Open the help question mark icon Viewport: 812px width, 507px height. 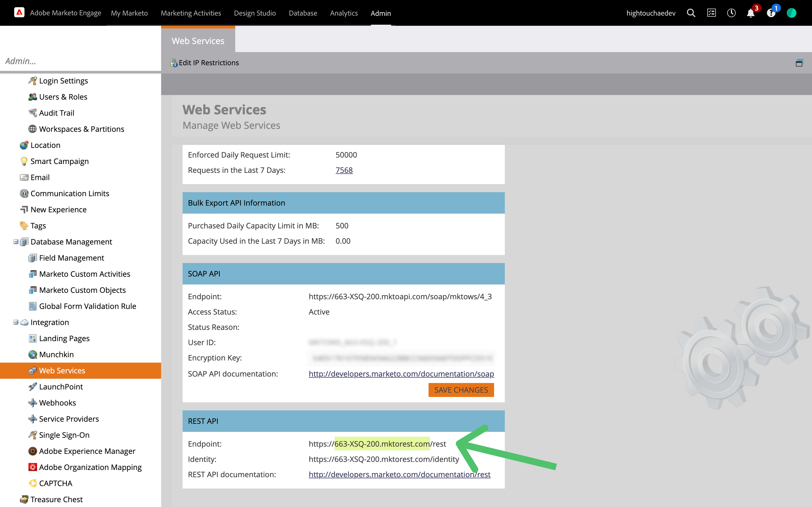(x=771, y=13)
